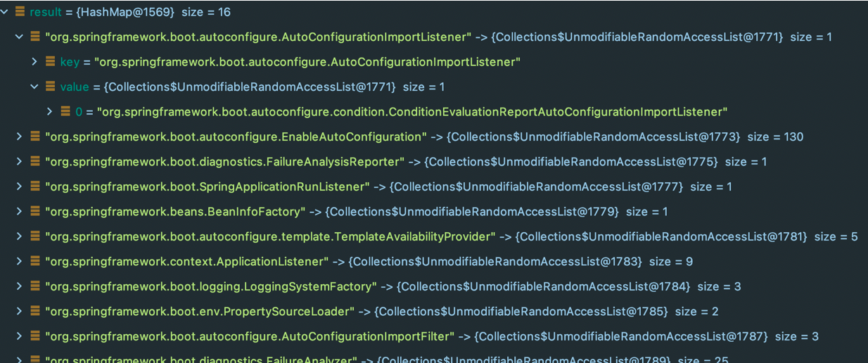Expand the FailureAnalysisReporter entry
This screenshot has height=363, width=868.
click(19, 161)
